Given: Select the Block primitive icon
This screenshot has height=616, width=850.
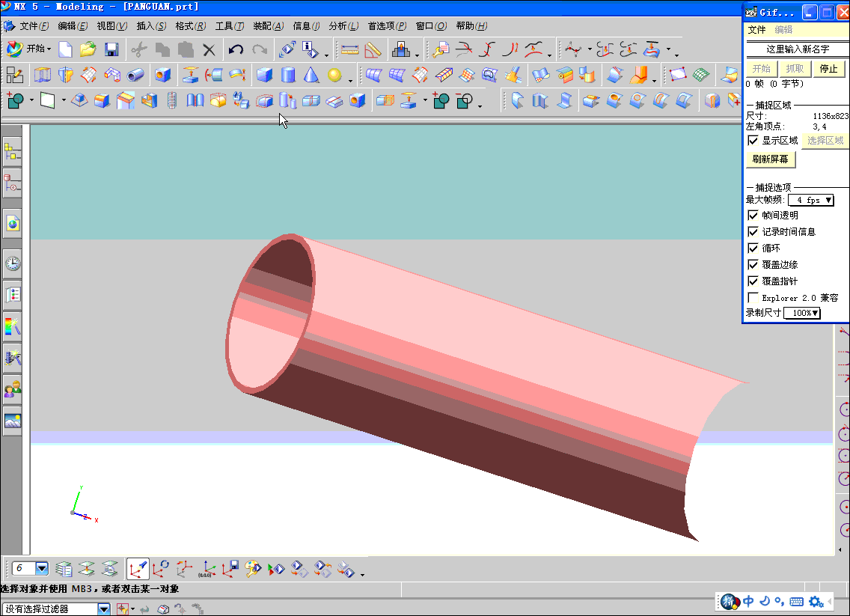Looking at the screenshot, I should coord(265,75).
